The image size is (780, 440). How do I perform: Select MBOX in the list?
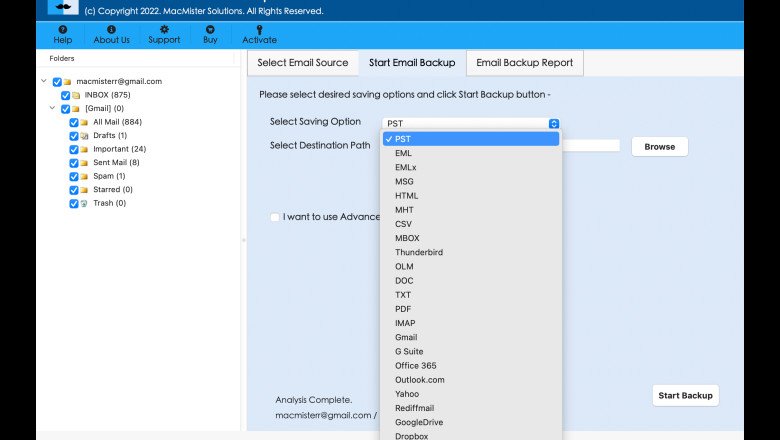471,238
